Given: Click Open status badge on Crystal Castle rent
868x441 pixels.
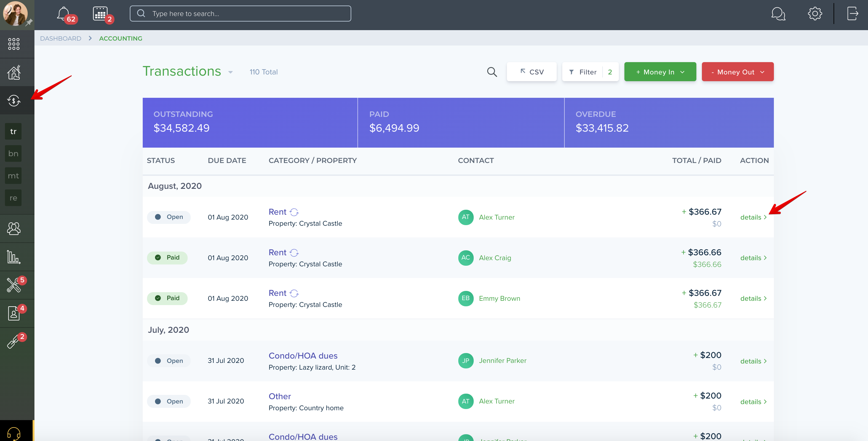Looking at the screenshot, I should (169, 217).
